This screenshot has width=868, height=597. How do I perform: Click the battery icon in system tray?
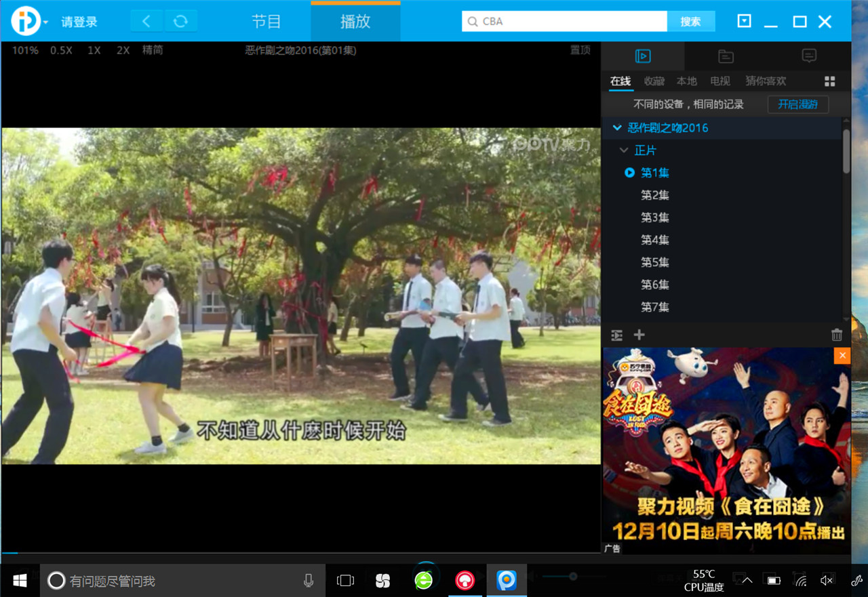(773, 581)
